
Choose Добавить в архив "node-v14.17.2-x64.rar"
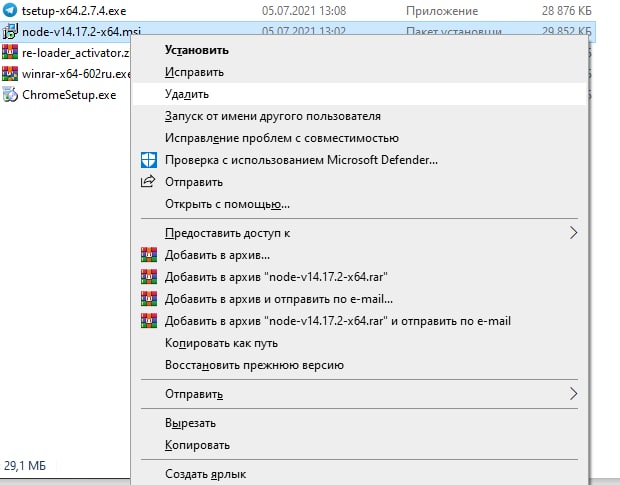coord(359,277)
